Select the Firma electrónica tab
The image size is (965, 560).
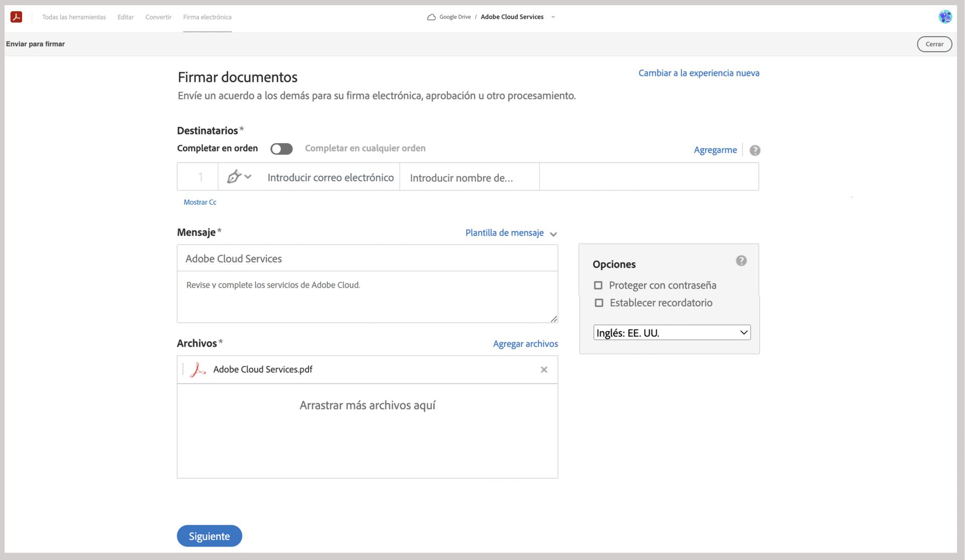click(x=207, y=17)
